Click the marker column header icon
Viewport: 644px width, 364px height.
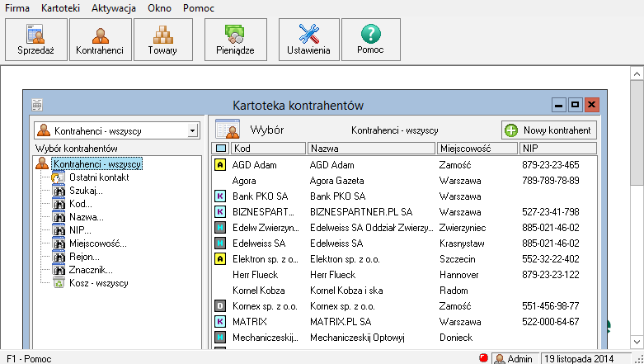click(220, 148)
